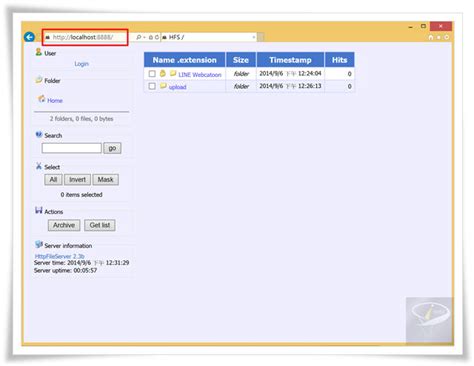Open the LINE Webcatoon folder link
Viewport: 474px width, 366px height.
click(x=200, y=75)
